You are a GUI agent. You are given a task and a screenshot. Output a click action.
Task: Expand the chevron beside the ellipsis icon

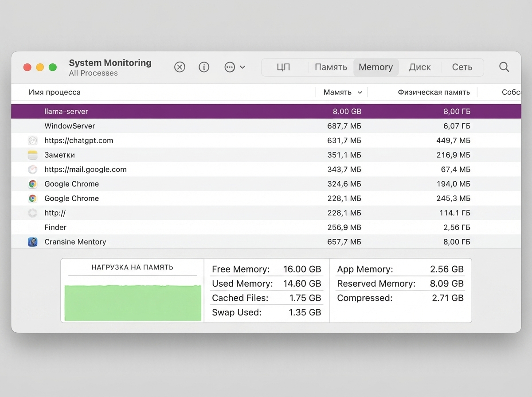[243, 67]
